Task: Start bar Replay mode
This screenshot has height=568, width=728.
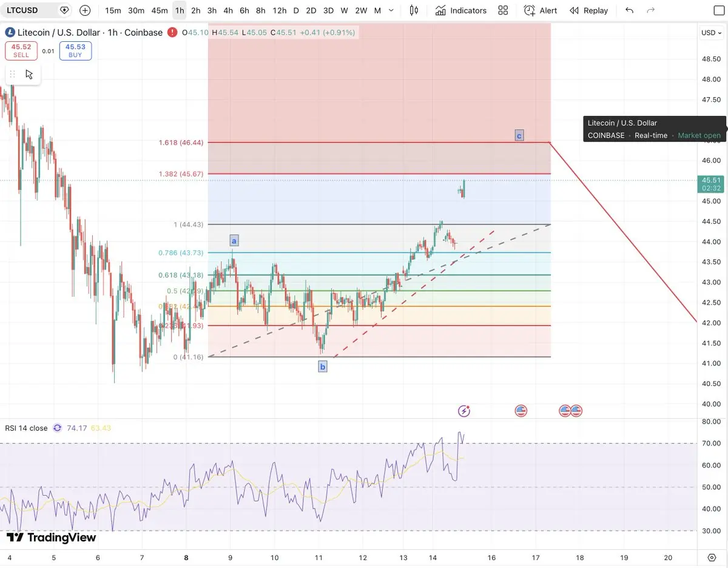Action: pos(588,10)
